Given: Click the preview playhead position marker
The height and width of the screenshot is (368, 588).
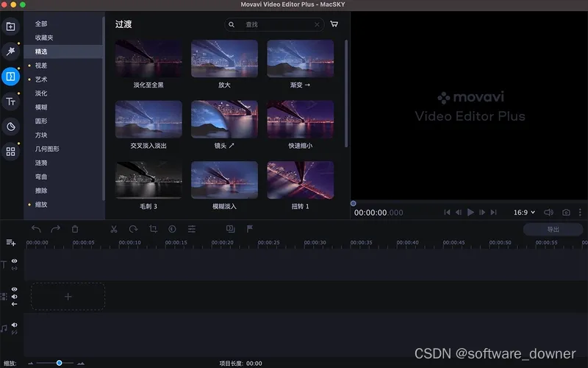Looking at the screenshot, I should pyautogui.click(x=354, y=204).
